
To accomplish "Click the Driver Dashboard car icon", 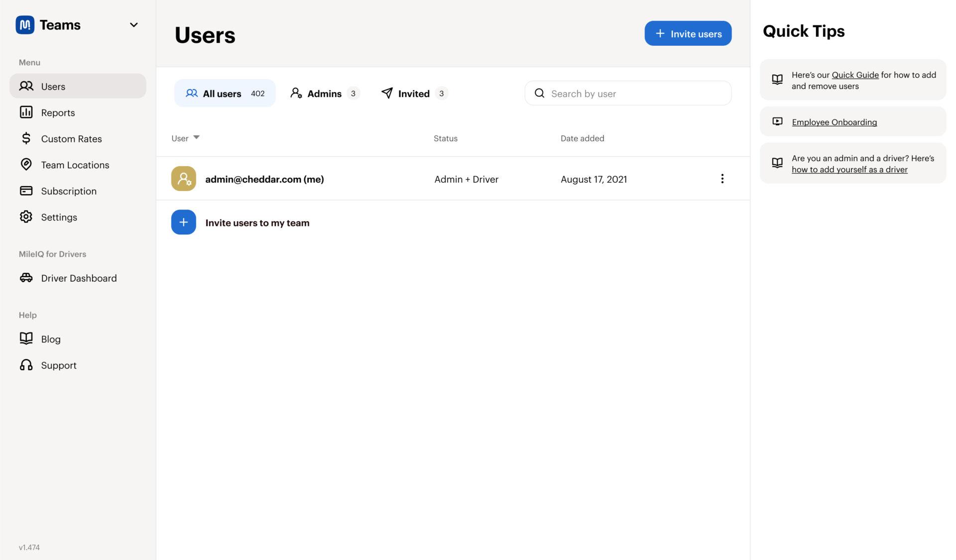I will point(26,278).
